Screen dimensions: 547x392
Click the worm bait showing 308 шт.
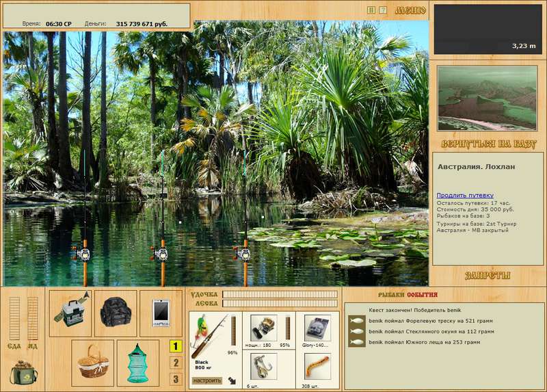317,367
